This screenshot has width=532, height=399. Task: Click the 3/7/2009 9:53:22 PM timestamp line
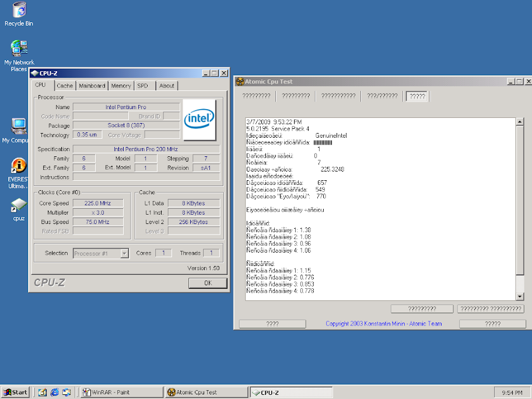pos(274,122)
